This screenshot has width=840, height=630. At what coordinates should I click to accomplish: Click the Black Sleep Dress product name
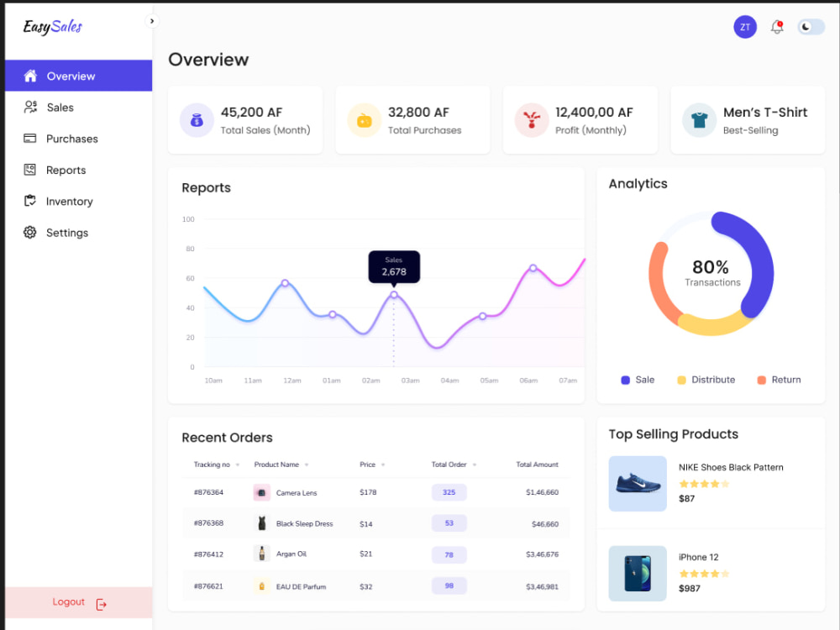click(x=304, y=524)
